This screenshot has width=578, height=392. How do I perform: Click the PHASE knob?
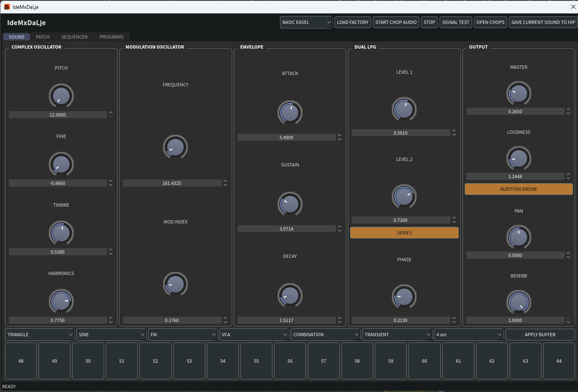click(404, 296)
